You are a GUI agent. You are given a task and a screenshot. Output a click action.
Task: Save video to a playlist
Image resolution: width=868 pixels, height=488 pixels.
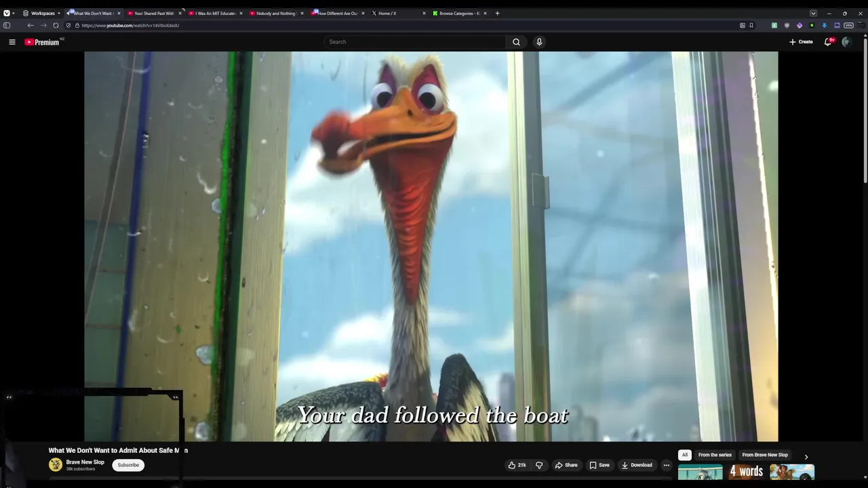599,465
